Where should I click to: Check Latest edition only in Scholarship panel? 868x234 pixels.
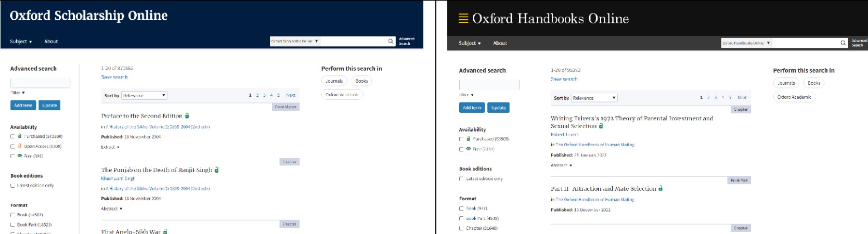[12, 185]
